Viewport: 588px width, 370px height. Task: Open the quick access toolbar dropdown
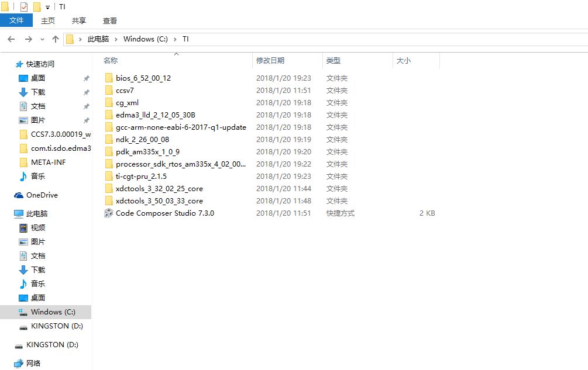click(x=47, y=8)
